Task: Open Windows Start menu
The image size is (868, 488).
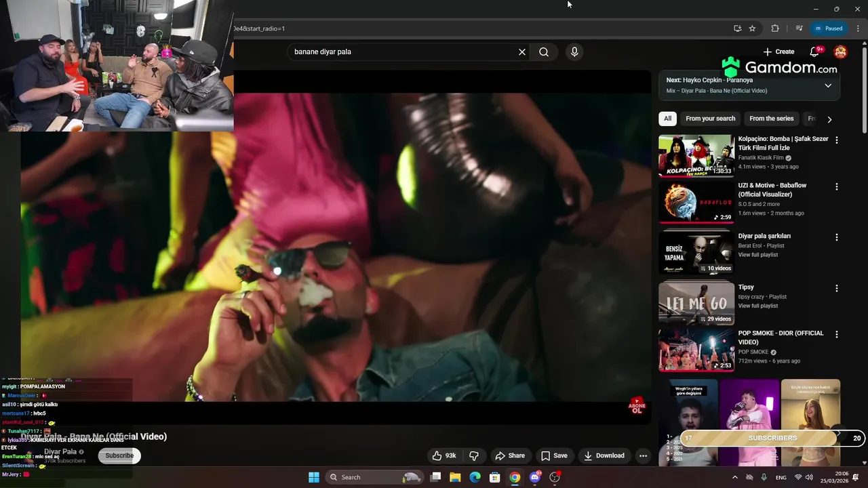Action: pos(314,477)
